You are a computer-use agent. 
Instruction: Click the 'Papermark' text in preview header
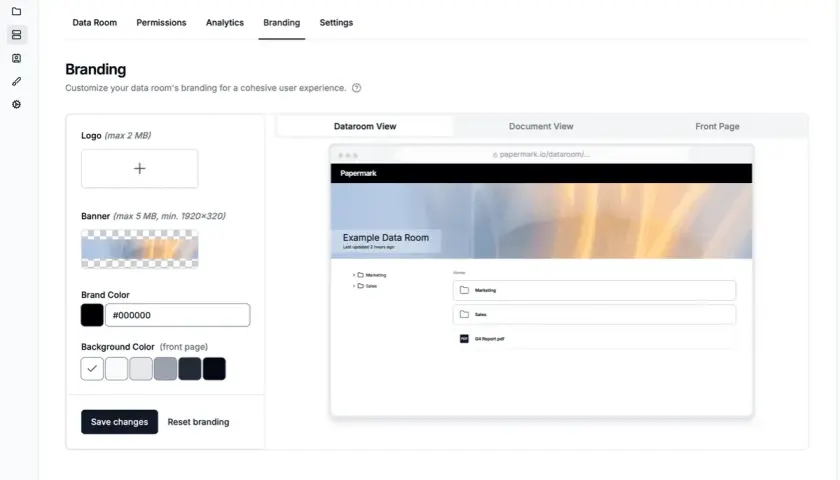(x=358, y=173)
